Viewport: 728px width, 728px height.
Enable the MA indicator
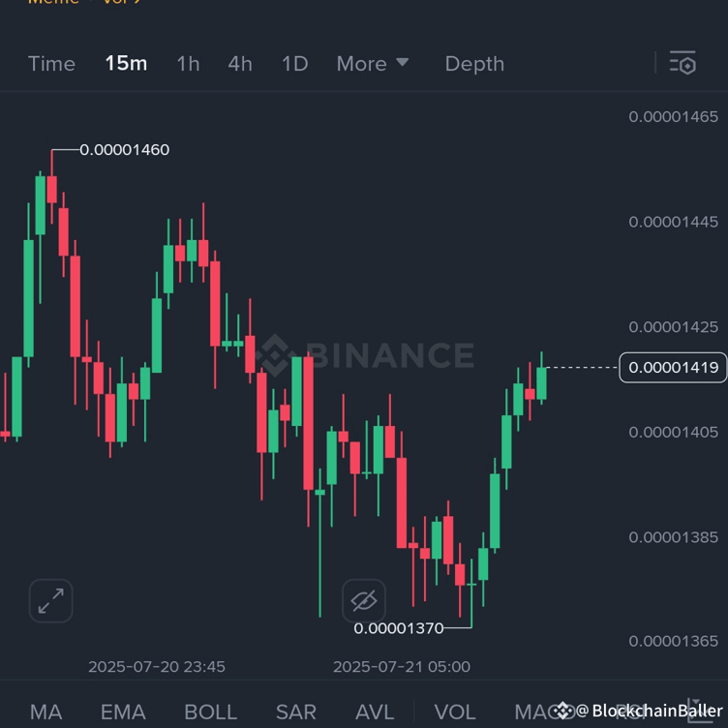click(45, 712)
